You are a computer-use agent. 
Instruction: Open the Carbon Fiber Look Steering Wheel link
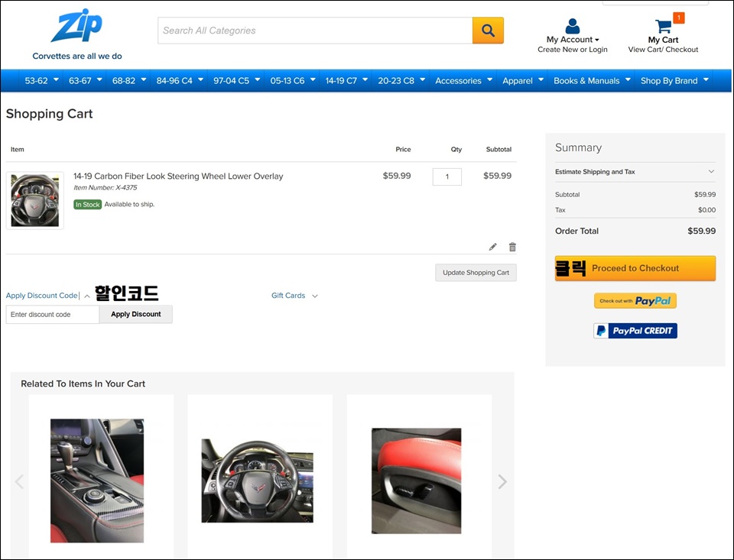[x=178, y=176]
